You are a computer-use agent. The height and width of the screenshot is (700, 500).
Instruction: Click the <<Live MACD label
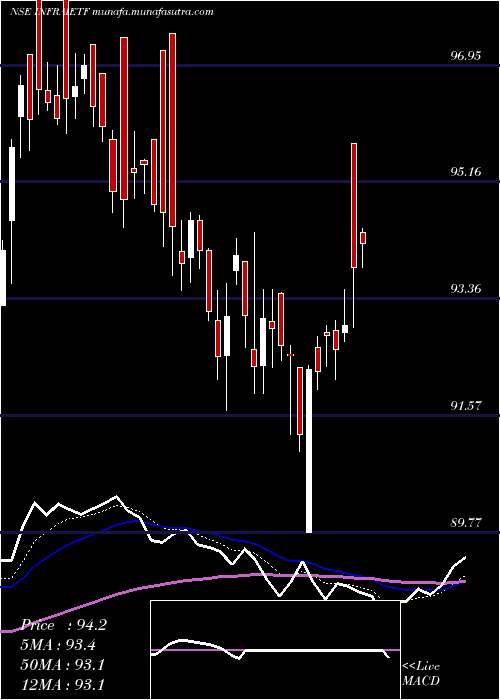421,674
